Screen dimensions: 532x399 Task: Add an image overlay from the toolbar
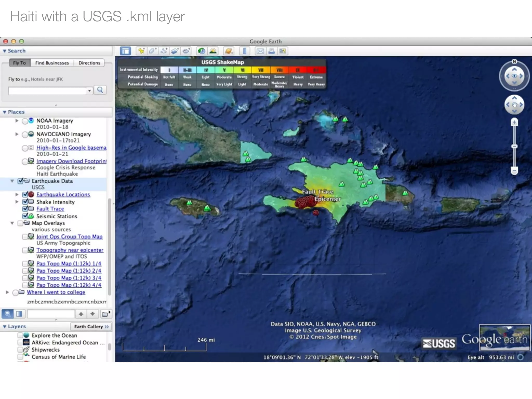pyautogui.click(x=175, y=51)
